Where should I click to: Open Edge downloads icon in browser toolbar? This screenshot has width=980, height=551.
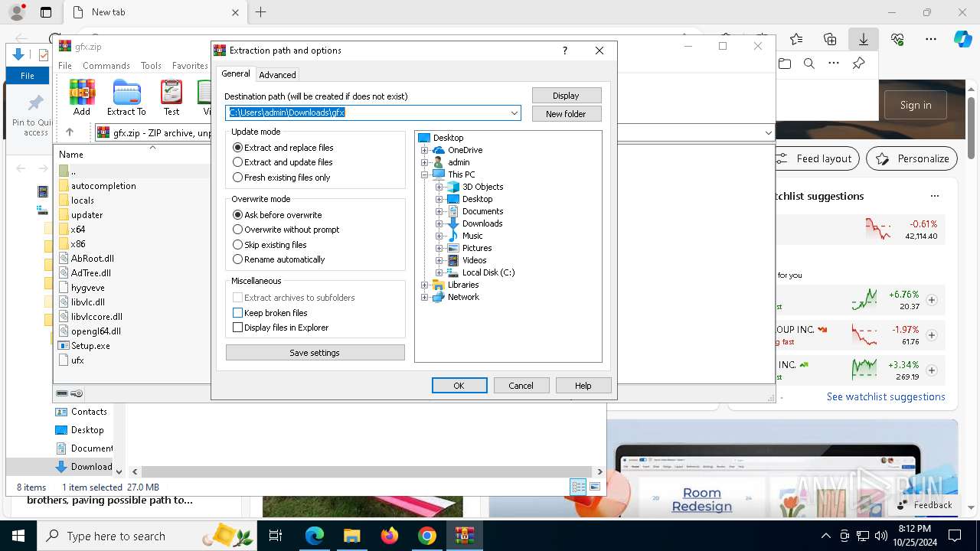pyautogui.click(x=863, y=39)
